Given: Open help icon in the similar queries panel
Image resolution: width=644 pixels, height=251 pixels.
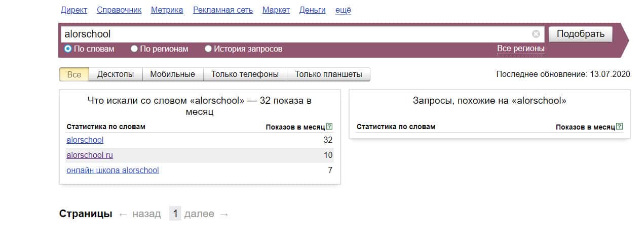Looking at the screenshot, I should tap(620, 127).
